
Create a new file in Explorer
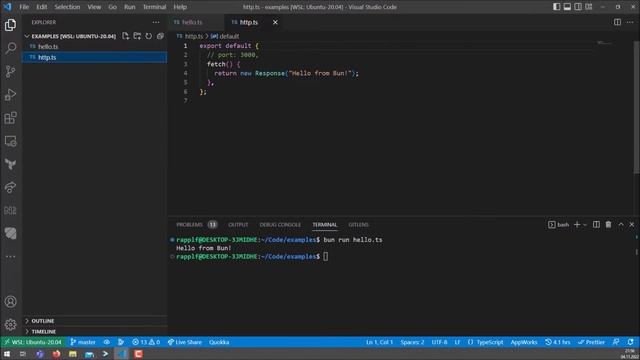tap(126, 36)
